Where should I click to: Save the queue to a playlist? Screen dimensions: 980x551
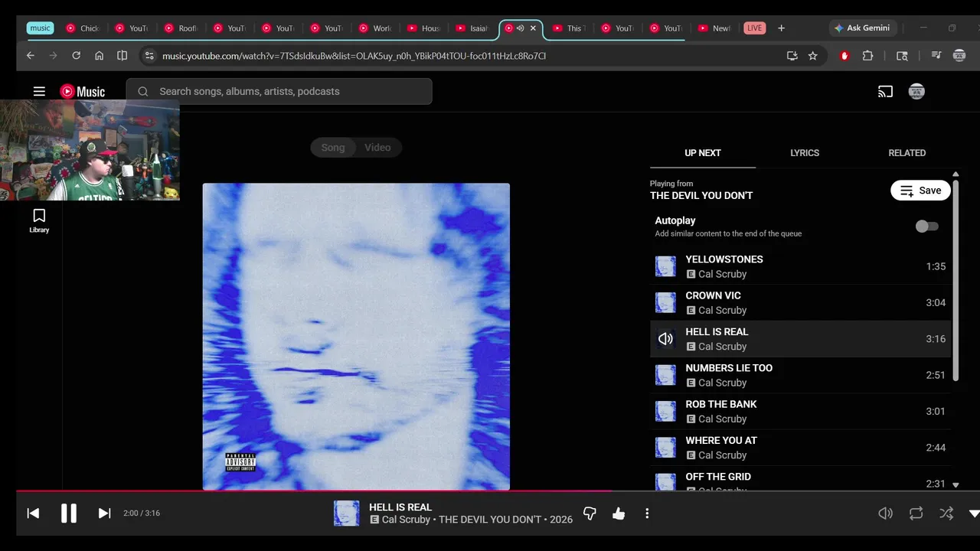coord(920,191)
